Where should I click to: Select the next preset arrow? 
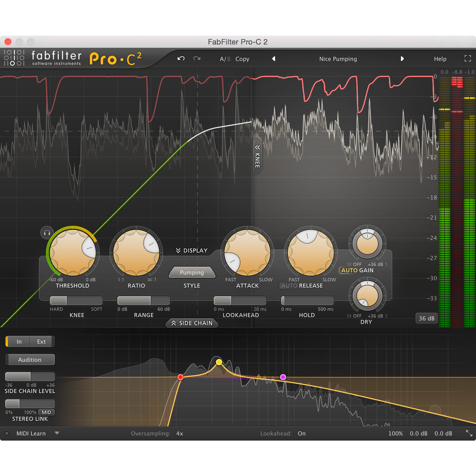click(x=402, y=59)
